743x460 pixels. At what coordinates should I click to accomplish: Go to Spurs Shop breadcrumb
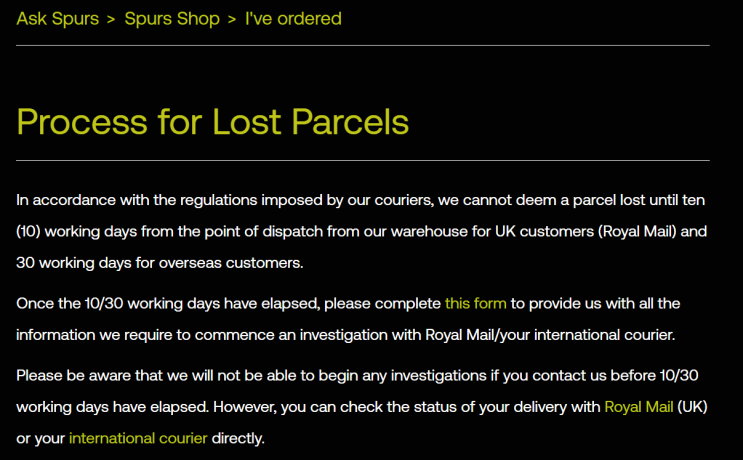click(x=172, y=19)
